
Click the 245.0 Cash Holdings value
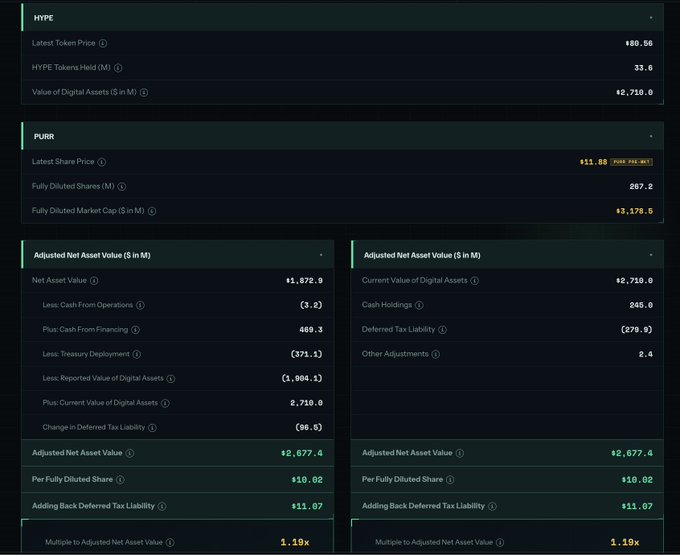click(x=641, y=305)
